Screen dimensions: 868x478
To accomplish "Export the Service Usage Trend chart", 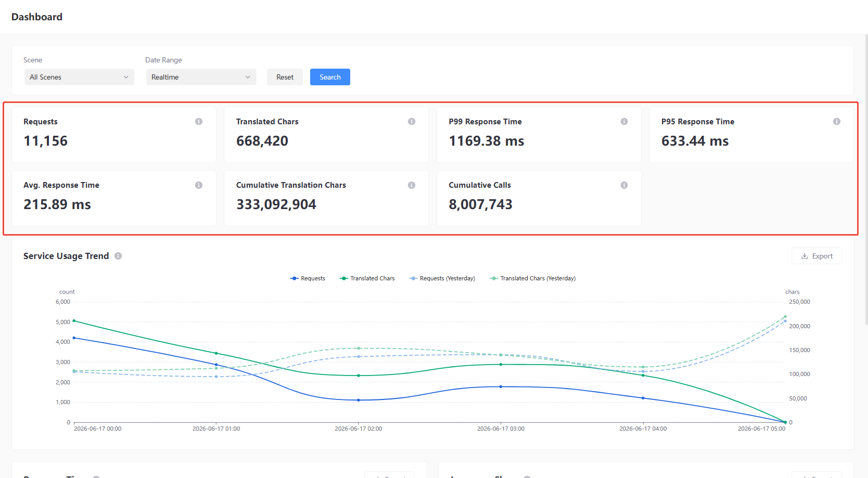I will (816, 256).
